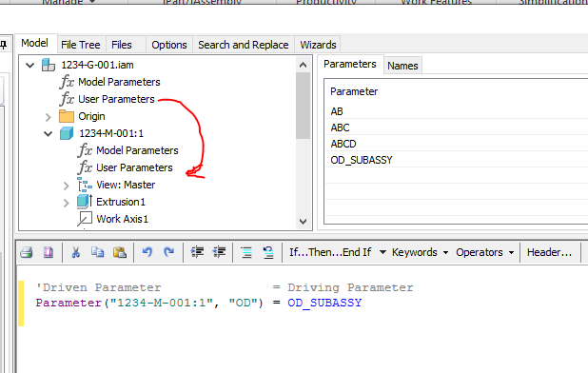The height and width of the screenshot is (373, 588).
Task: Select part-level Model Parameters under 1234-M-001:1
Action: pyautogui.click(x=137, y=150)
